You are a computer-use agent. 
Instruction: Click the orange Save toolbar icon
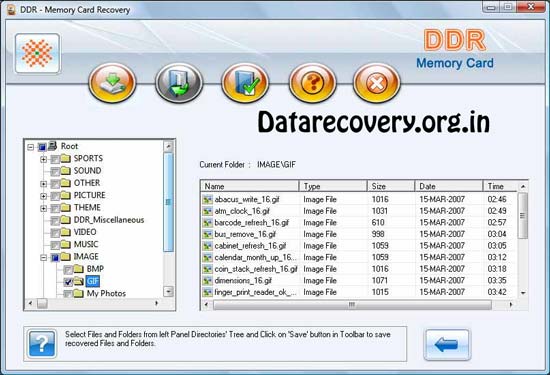coord(112,83)
